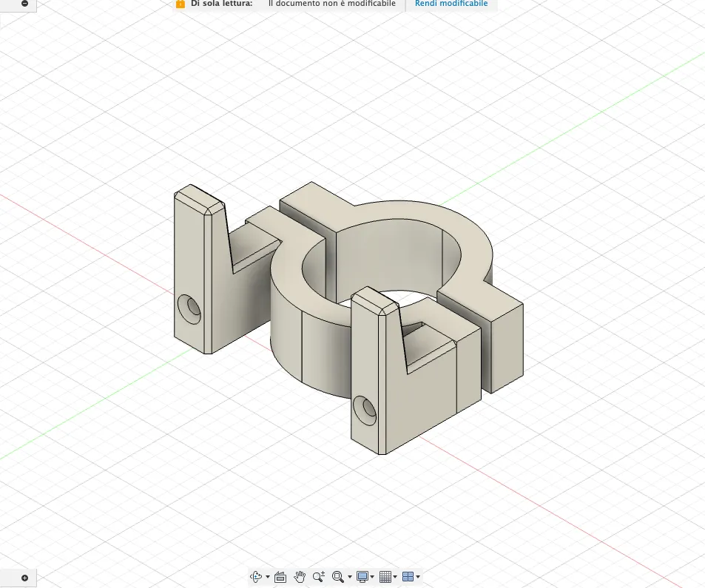
Task: Click the Grid and Snaps icon
Action: tap(385, 576)
